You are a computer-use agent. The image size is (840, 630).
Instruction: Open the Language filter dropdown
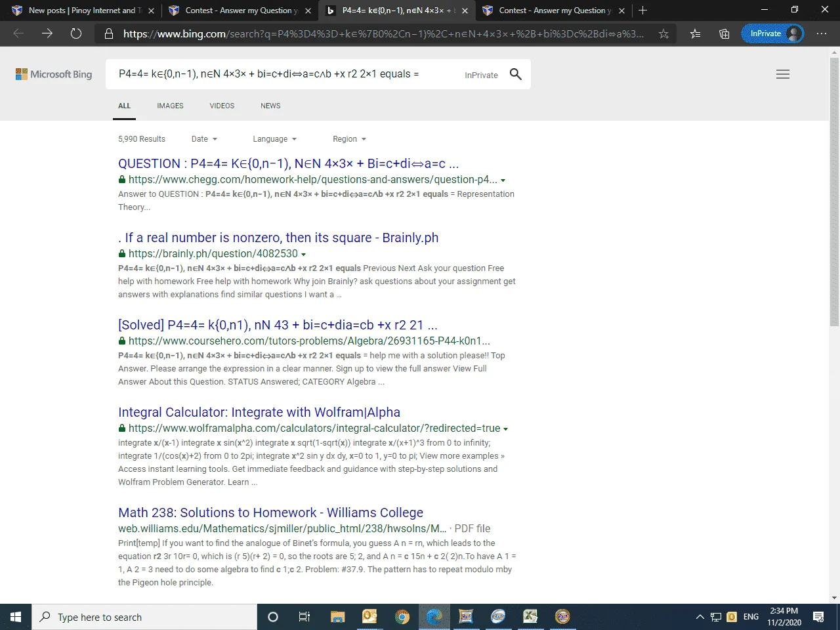click(275, 139)
